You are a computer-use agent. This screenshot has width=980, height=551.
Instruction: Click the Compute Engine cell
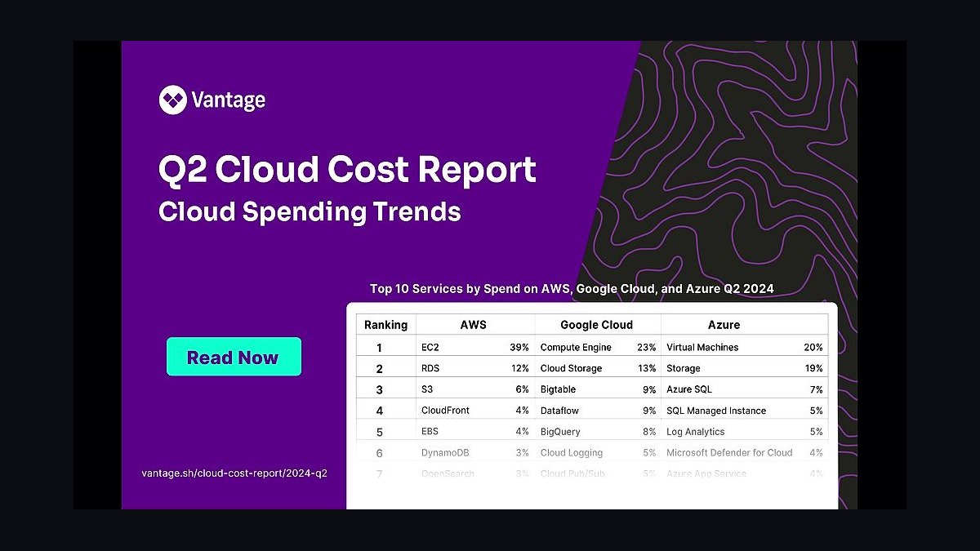click(576, 347)
